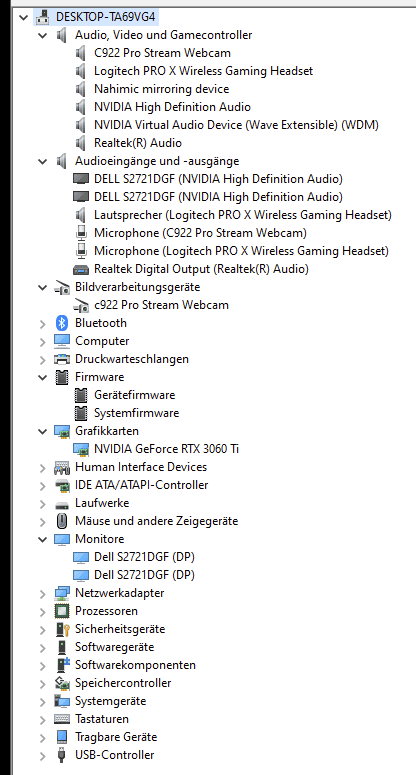The image size is (416, 775).
Task: Click the Mäuse und andere Zeigegeräte mouse icon
Action: (62, 521)
